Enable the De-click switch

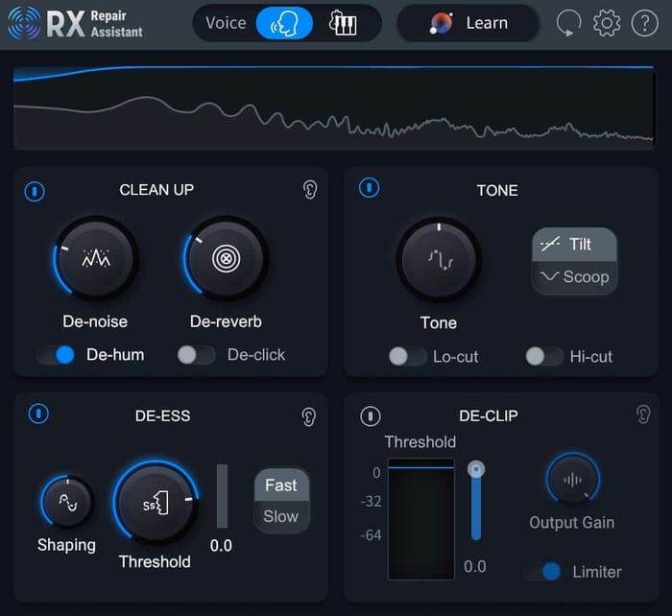[196, 355]
